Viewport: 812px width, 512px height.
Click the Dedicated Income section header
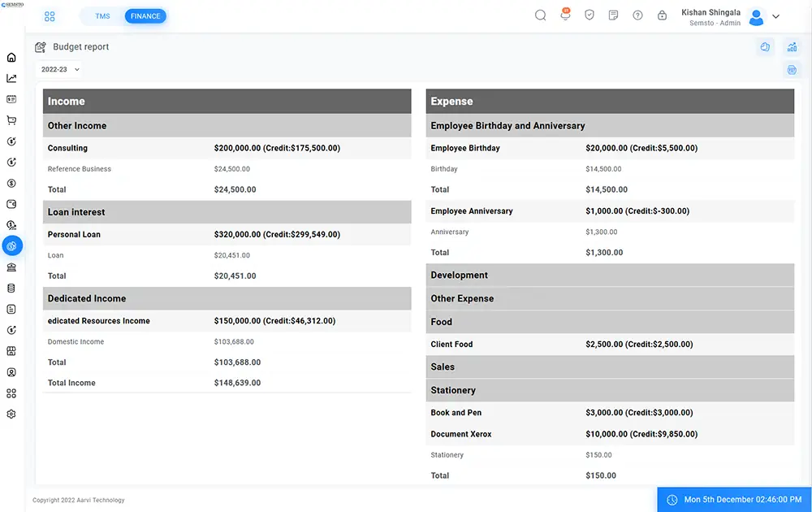(227, 298)
